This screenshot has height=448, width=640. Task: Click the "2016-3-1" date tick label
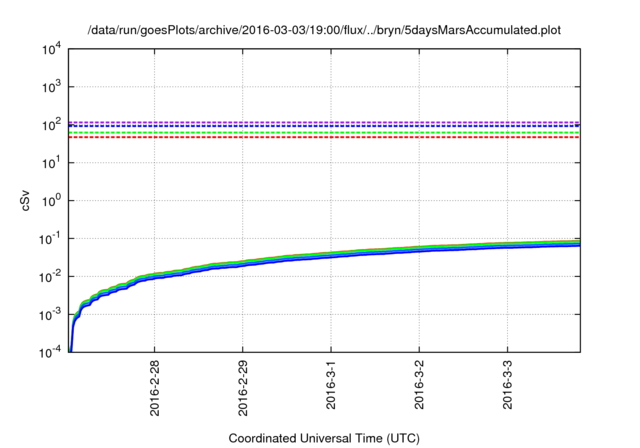(331, 384)
